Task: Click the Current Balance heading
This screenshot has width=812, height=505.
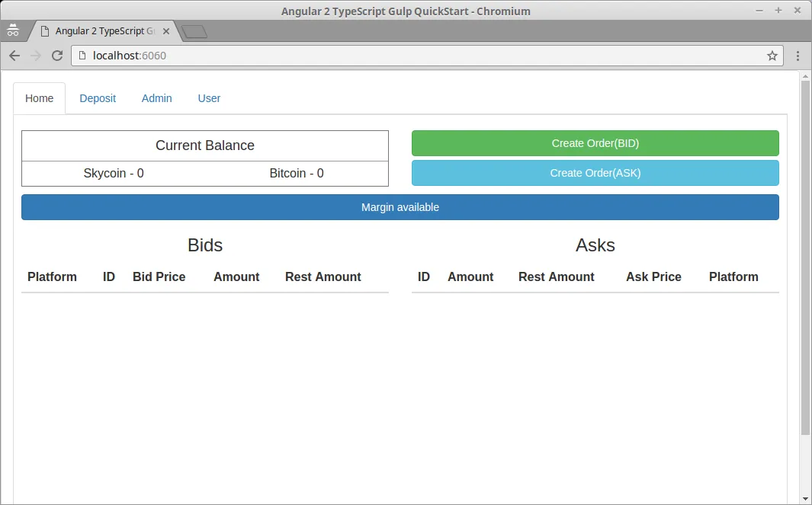Action: (205, 145)
